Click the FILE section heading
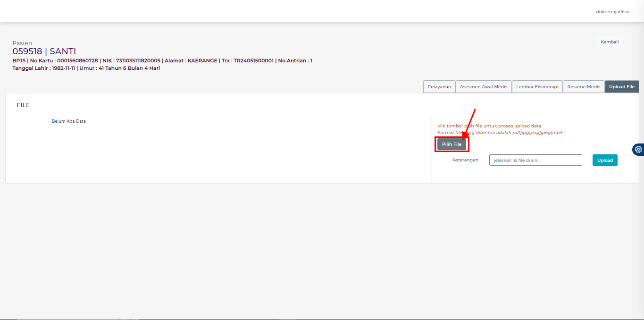Viewport: 644px width, 320px height. click(x=23, y=105)
